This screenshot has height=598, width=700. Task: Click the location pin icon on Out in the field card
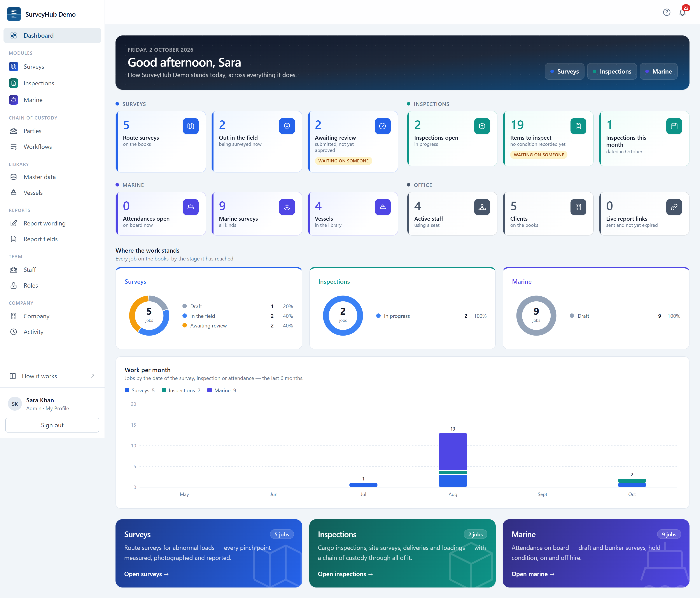[x=287, y=126]
